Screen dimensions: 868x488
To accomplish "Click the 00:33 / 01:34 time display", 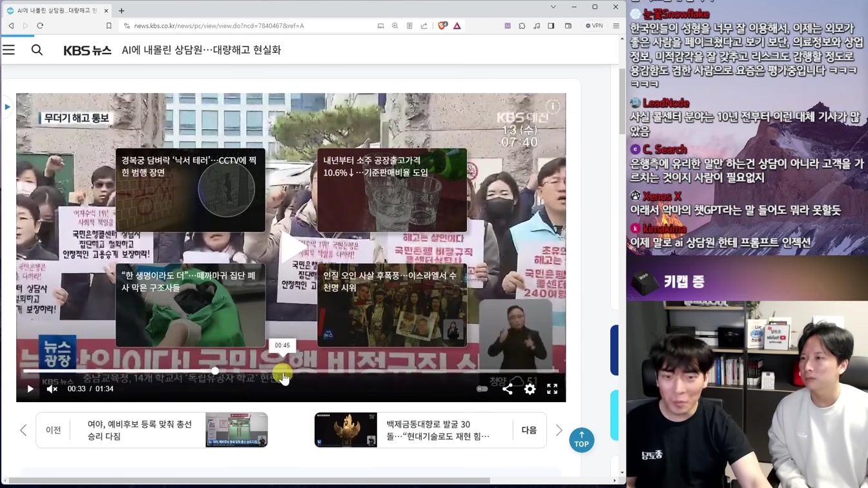I will pos(90,389).
